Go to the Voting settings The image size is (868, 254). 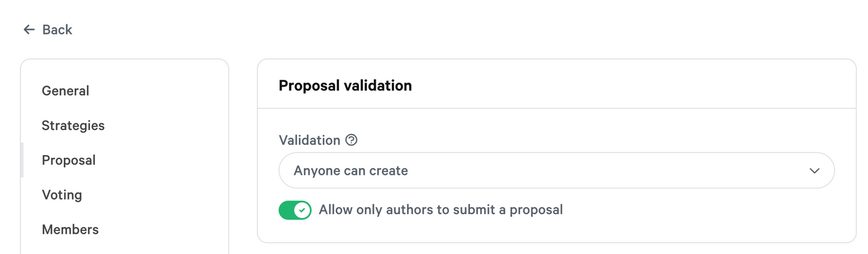point(62,195)
